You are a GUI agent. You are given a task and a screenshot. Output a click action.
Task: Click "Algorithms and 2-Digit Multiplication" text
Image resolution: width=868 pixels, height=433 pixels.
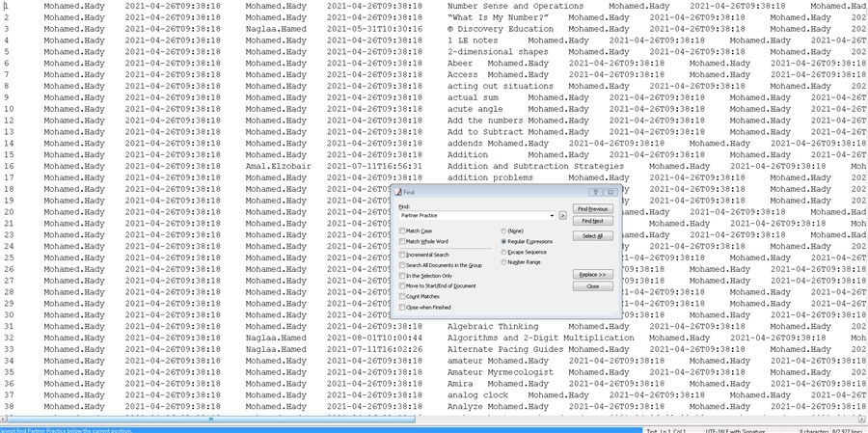coord(541,338)
